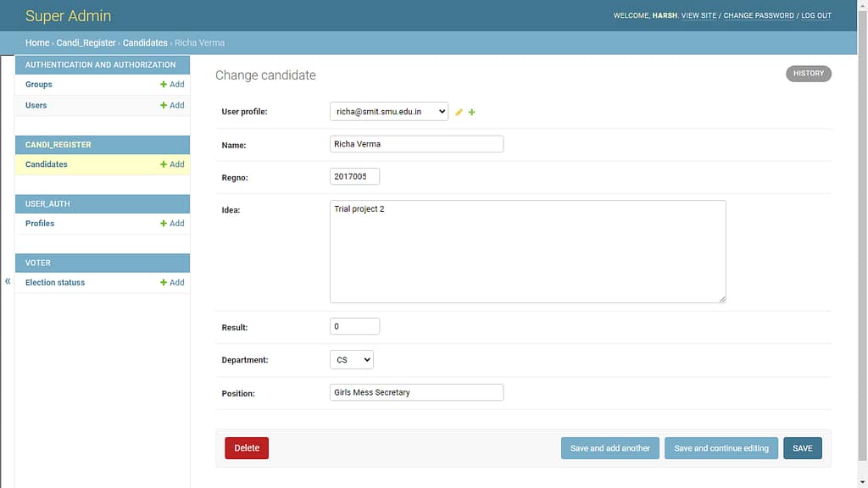Click the LOG OUT link
This screenshot has height=488, width=868.
[x=816, y=16]
